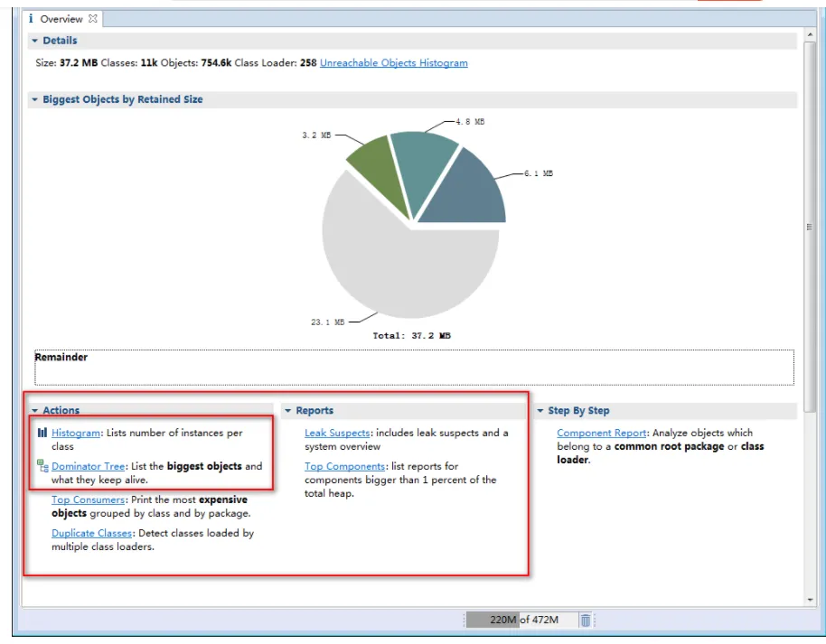
Task: Click the scrollbar down arrow
Action: (810, 600)
